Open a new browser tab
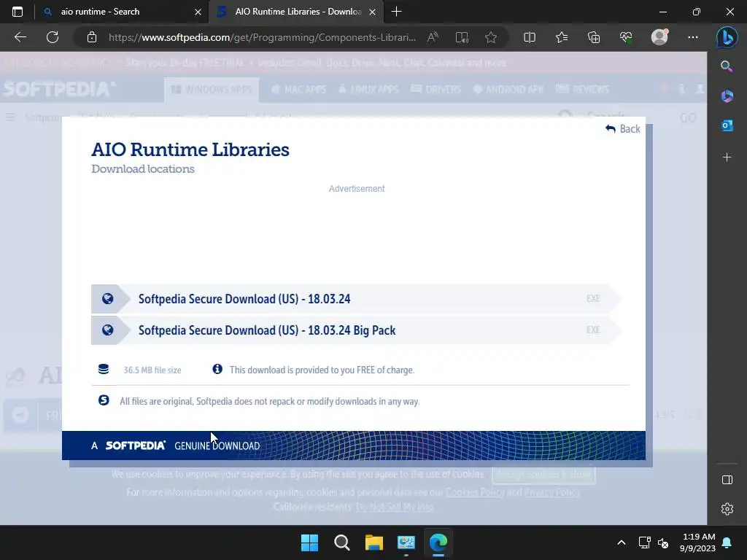Image resolution: width=747 pixels, height=560 pixels. pos(396,12)
